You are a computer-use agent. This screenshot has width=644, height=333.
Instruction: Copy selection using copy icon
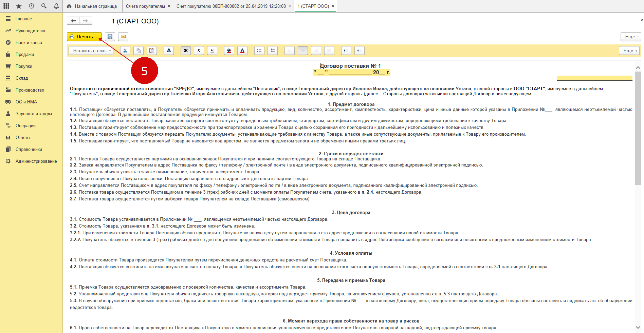tap(139, 51)
